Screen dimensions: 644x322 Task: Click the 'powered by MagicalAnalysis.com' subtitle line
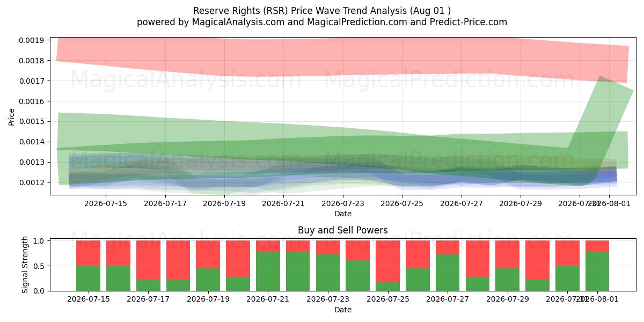tap(322, 22)
